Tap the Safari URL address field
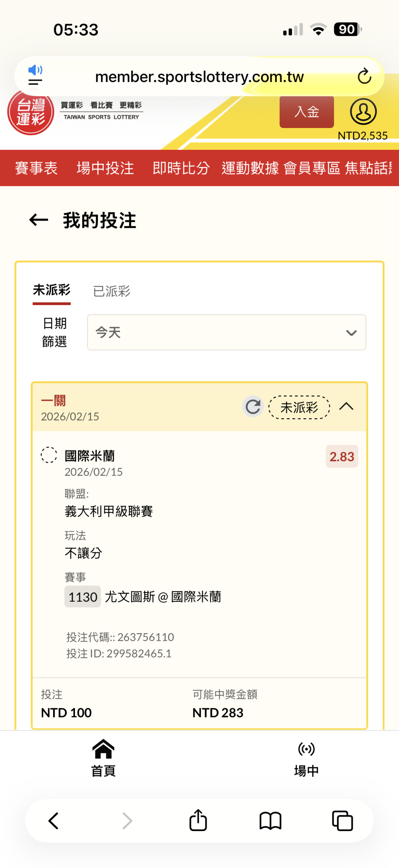This screenshot has width=399, height=868. [x=199, y=77]
